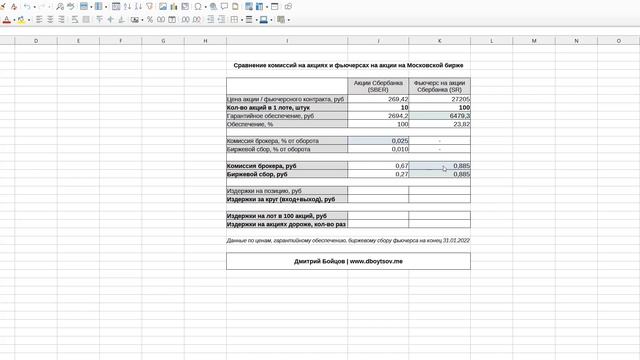Click the Undo arrow icon
Image resolution: width=640 pixels, height=360 pixels.
[27, 7]
